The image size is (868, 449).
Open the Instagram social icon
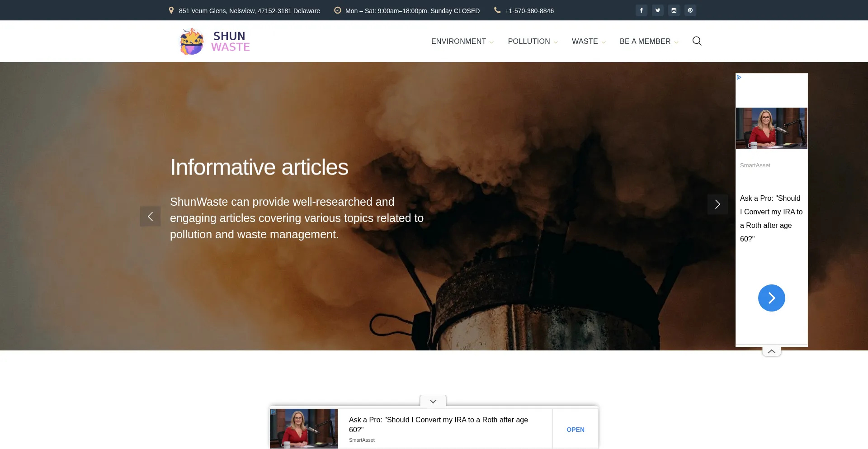(674, 10)
